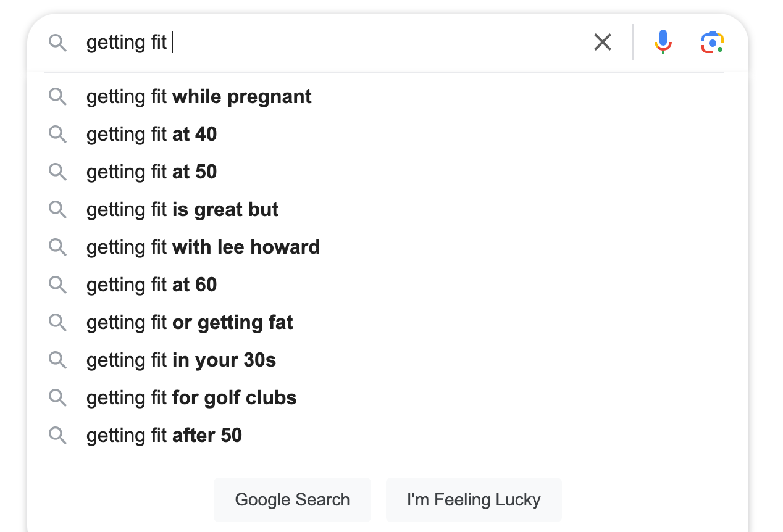Viewport: 783px width, 532px height.
Task: Click the voice search microphone icon
Action: [x=663, y=42]
